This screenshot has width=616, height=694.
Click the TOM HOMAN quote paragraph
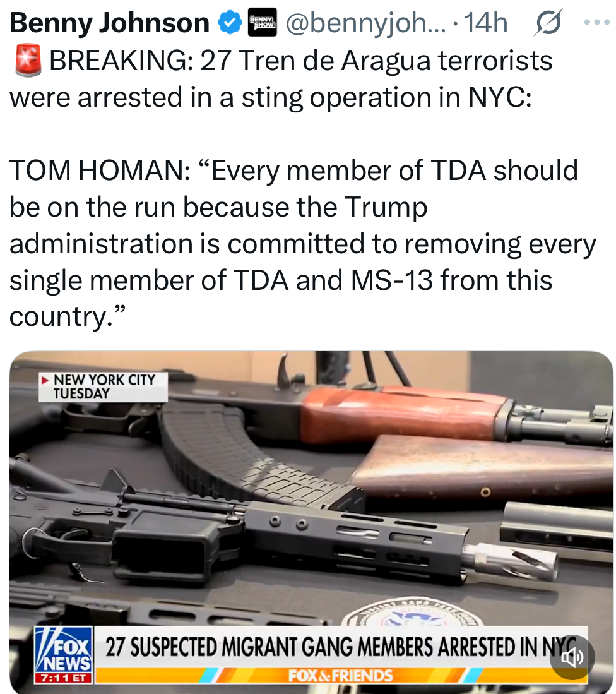click(x=303, y=243)
